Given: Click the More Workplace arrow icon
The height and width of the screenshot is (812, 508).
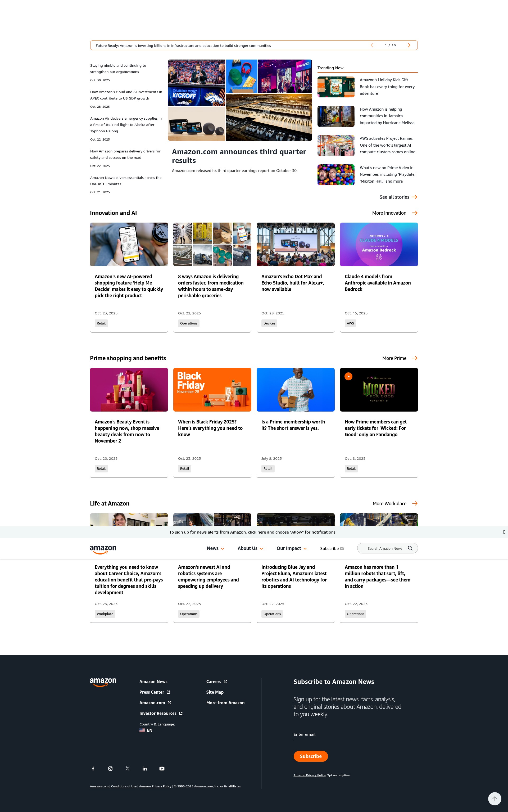Looking at the screenshot, I should coord(415,503).
